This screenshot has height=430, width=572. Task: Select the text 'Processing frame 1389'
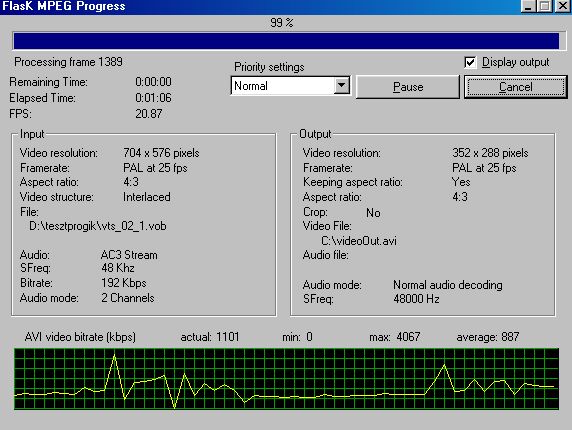point(68,62)
